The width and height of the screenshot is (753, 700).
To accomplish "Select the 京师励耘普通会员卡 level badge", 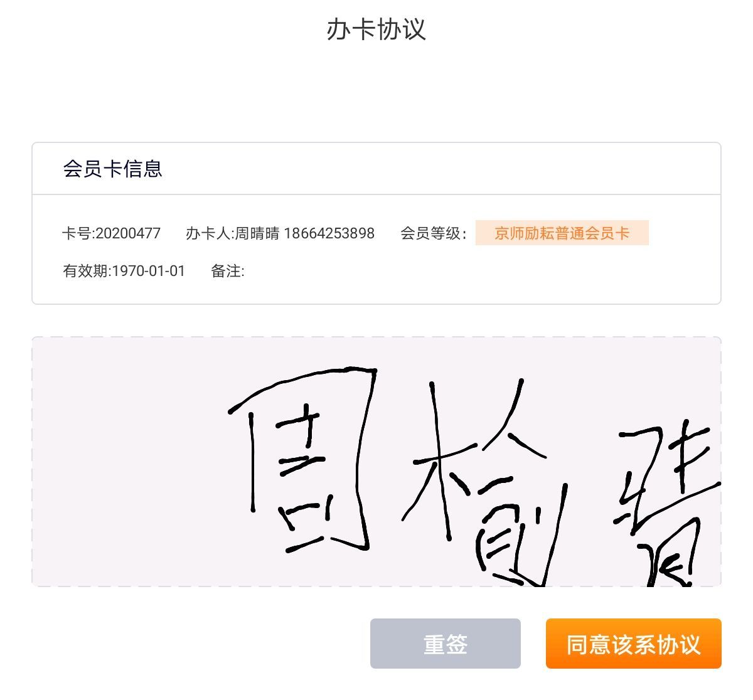I will pos(562,233).
